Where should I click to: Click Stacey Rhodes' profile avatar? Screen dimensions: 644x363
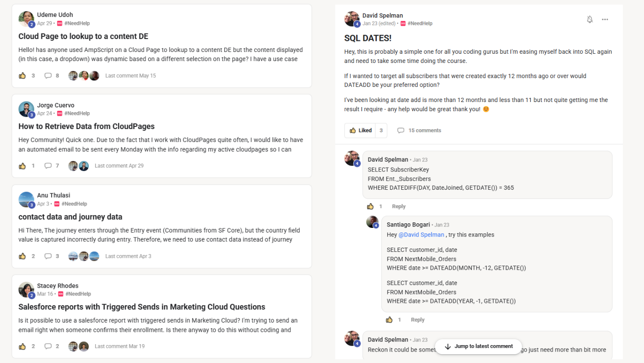(x=26, y=289)
